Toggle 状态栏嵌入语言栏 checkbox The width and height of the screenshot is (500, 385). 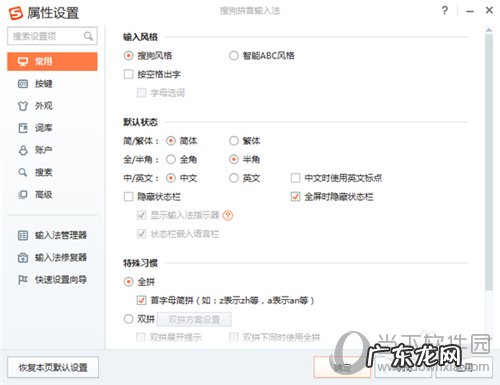pos(141,234)
